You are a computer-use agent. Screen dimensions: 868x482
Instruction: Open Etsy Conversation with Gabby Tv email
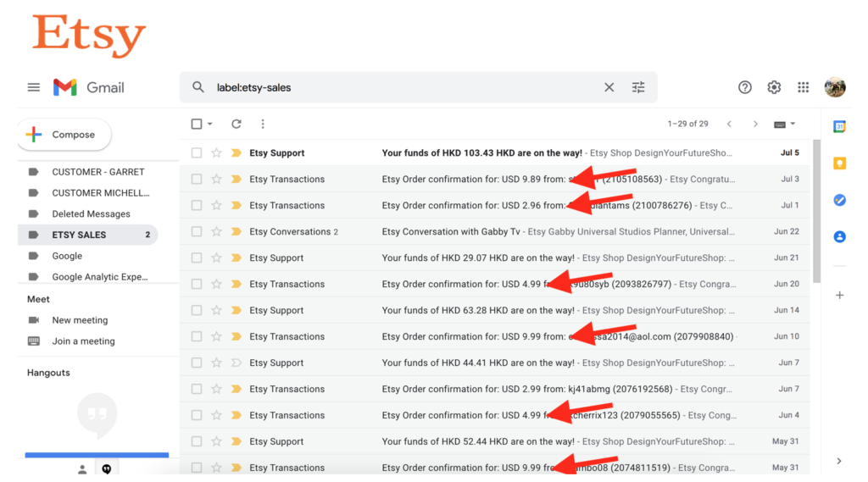(495, 231)
